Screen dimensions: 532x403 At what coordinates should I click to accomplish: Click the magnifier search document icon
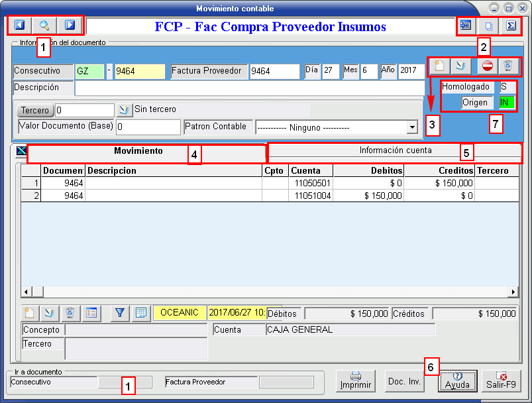click(x=44, y=26)
